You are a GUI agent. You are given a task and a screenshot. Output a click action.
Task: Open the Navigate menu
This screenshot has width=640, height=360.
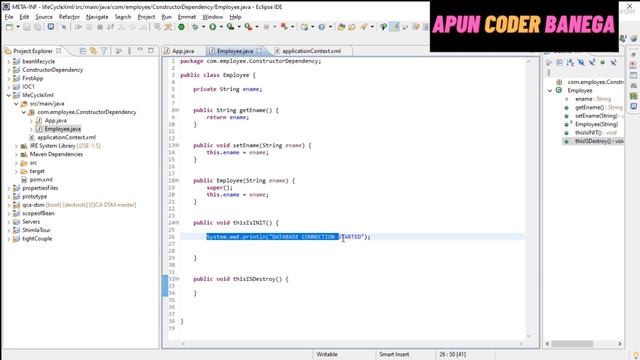(x=97, y=17)
